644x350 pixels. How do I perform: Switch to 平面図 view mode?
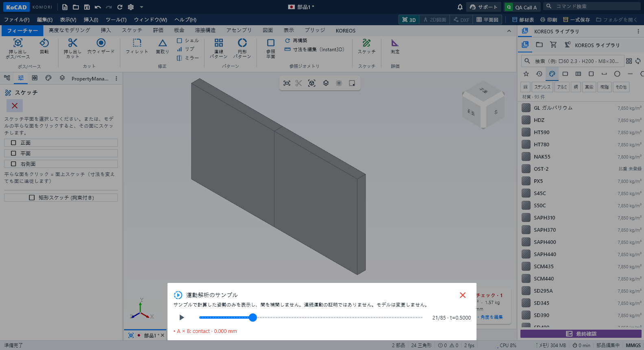487,20
